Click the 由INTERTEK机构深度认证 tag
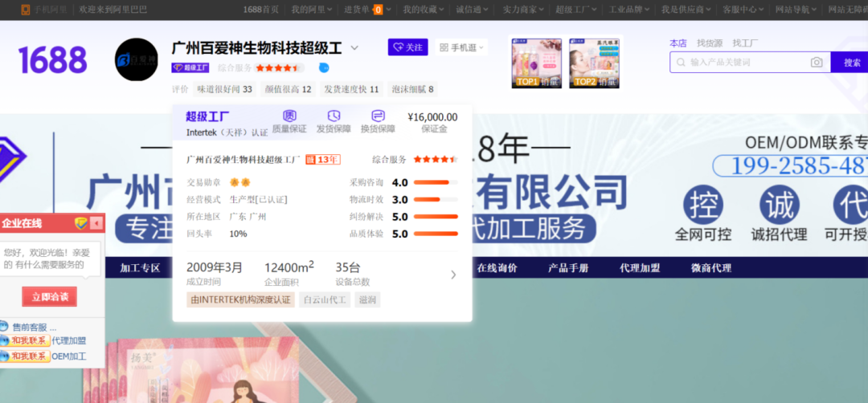This screenshot has height=403, width=868. click(241, 299)
